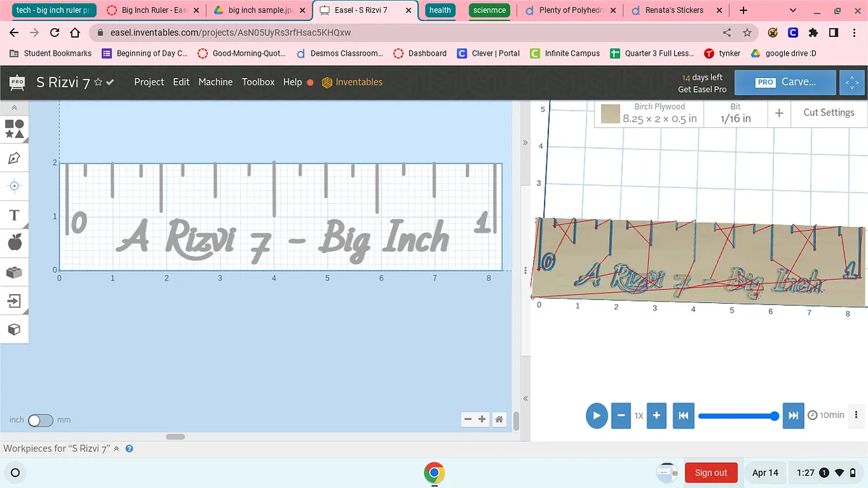Image resolution: width=868 pixels, height=488 pixels.
Task: Select the Shapes tool in left sidebar
Action: [14, 129]
